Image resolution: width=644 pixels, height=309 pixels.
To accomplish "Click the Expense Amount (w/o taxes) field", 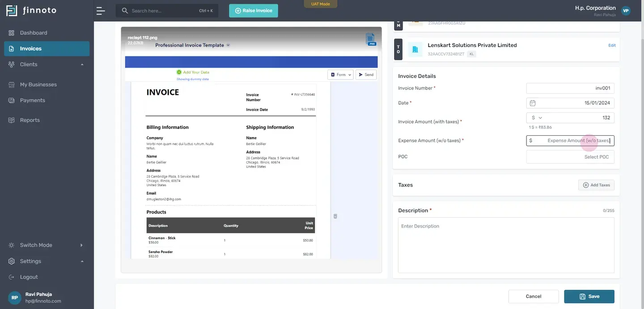I will tap(570, 141).
